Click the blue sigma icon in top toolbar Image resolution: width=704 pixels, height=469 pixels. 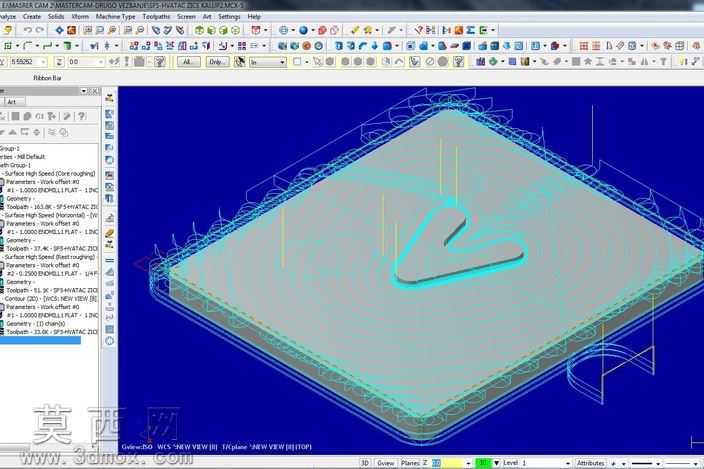pyautogui.click(x=471, y=30)
